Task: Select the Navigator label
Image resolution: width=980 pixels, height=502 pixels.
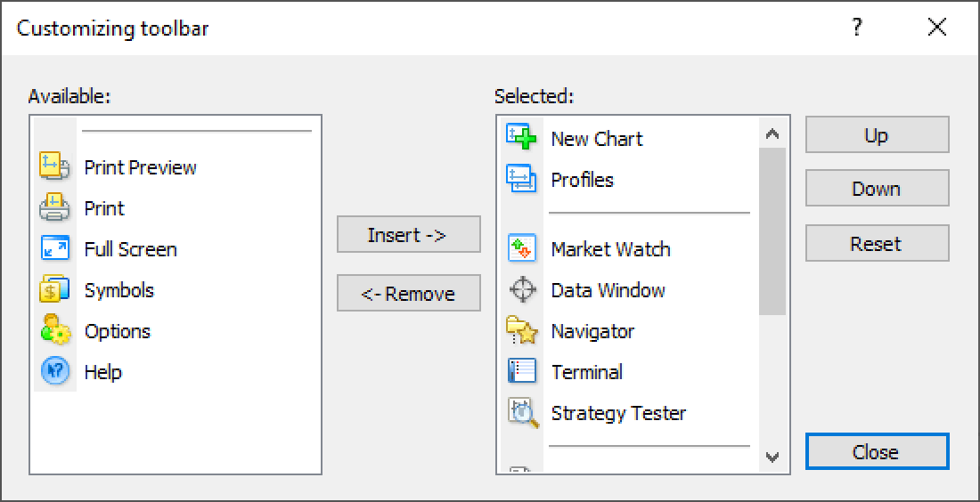Action: [592, 331]
